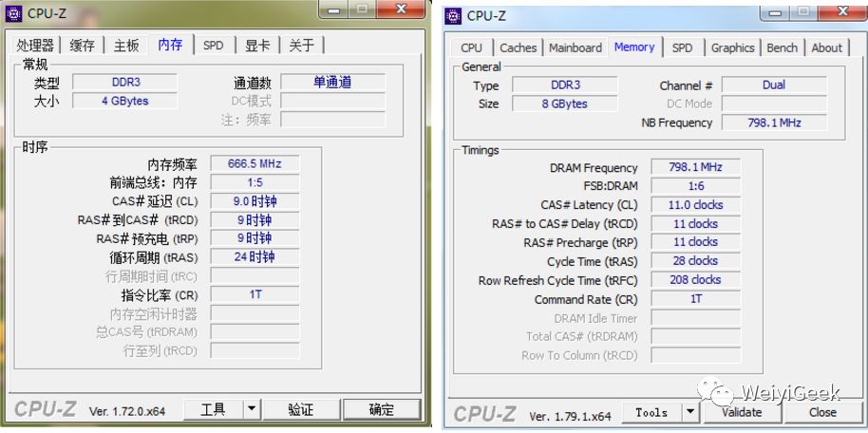
Task: Click CPU-Z app icon in right window title bar
Action: tap(453, 15)
